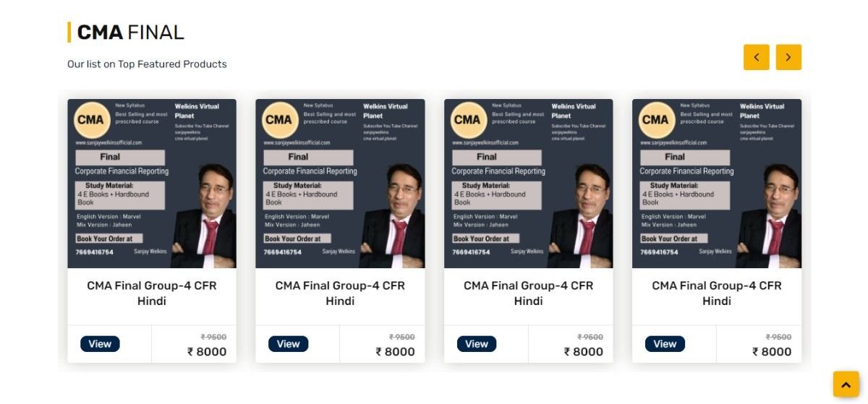This screenshot has height=404, width=868.
Task: Open the third CFR Hindi product thumbnail
Action: tap(529, 184)
